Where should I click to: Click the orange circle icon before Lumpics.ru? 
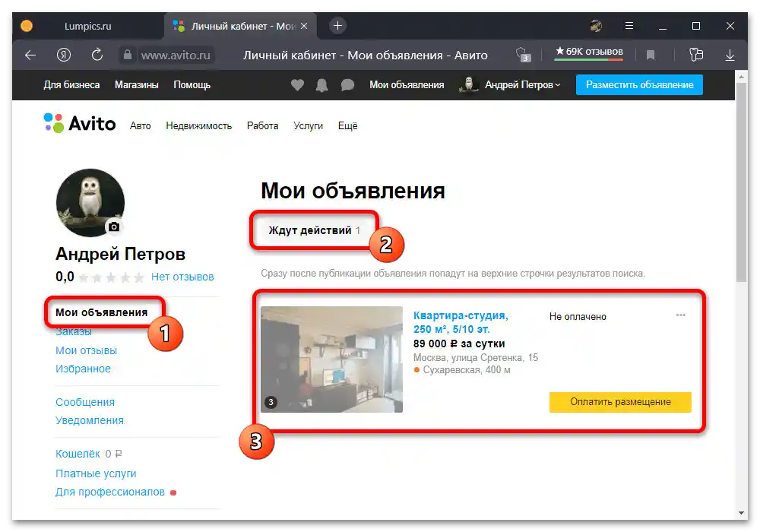(x=27, y=26)
